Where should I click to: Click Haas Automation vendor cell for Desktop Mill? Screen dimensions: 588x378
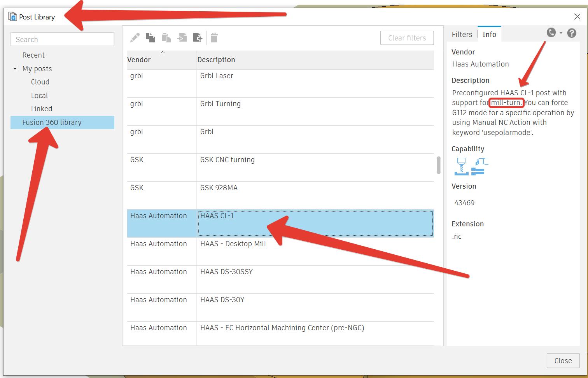(x=162, y=251)
